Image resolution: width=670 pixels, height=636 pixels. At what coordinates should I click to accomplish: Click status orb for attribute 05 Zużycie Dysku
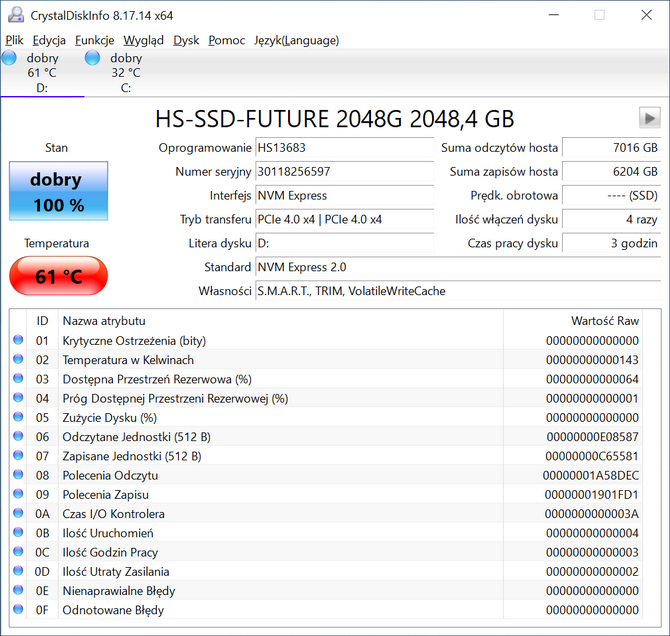point(18,417)
